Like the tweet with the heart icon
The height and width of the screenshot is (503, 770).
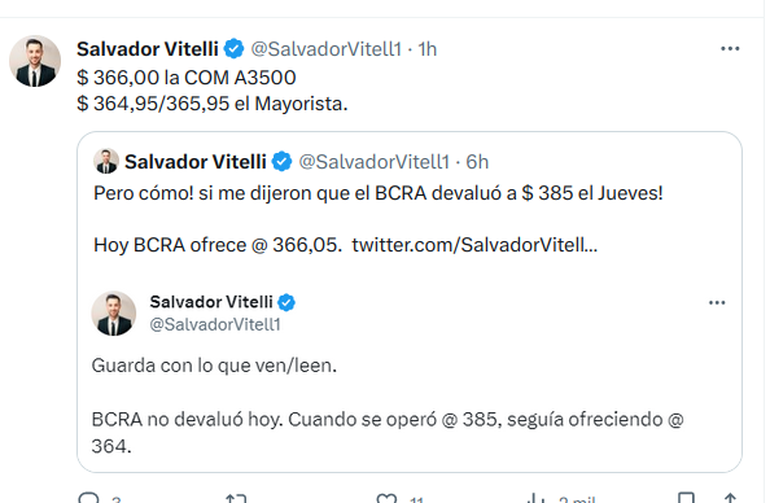click(x=386, y=497)
